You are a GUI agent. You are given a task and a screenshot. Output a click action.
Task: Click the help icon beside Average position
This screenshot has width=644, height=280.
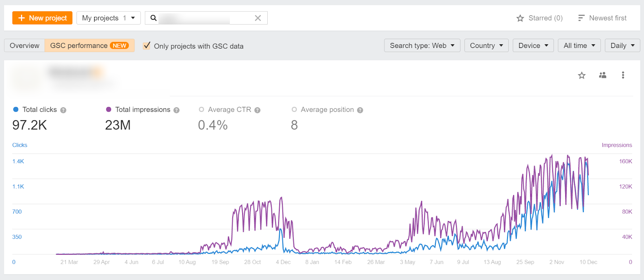360,110
